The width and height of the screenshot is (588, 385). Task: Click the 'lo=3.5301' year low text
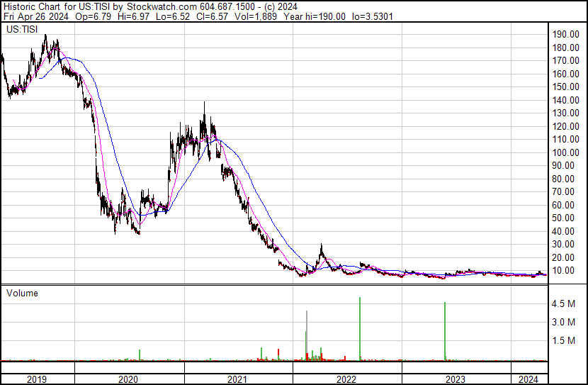point(373,16)
